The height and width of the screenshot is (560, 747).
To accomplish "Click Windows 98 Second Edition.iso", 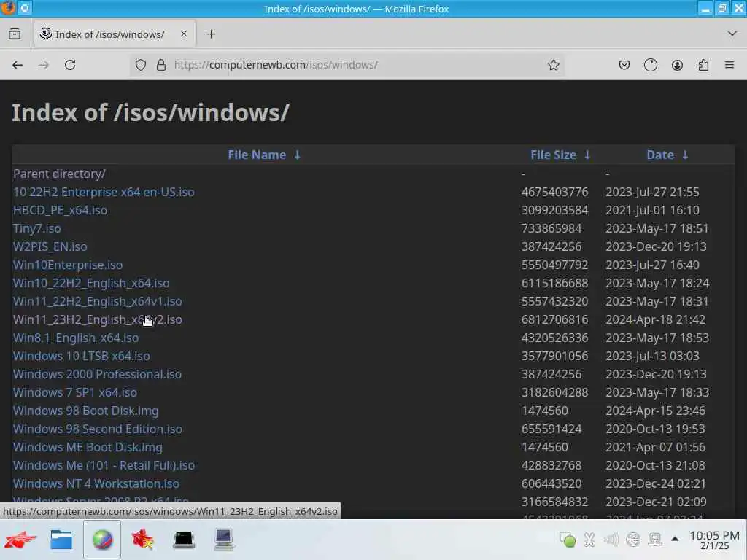I will [97, 429].
